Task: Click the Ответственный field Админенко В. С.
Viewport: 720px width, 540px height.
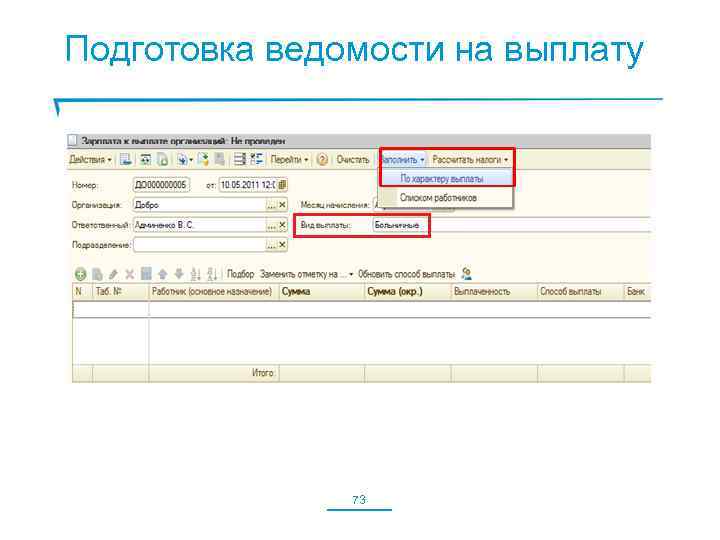Action: pos(199,225)
